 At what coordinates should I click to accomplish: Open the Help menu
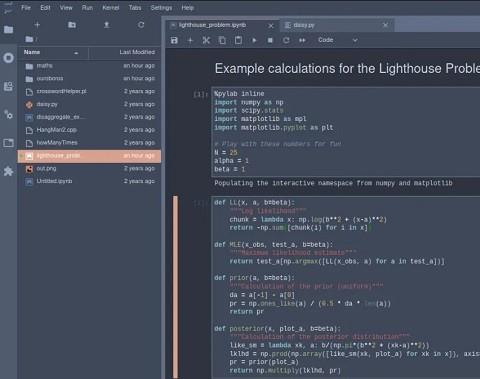[187, 8]
